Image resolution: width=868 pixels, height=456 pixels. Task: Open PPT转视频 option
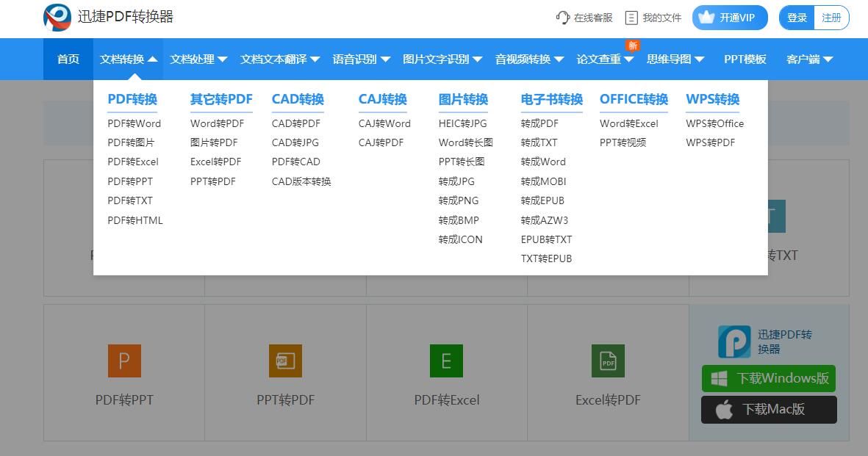[x=623, y=142]
